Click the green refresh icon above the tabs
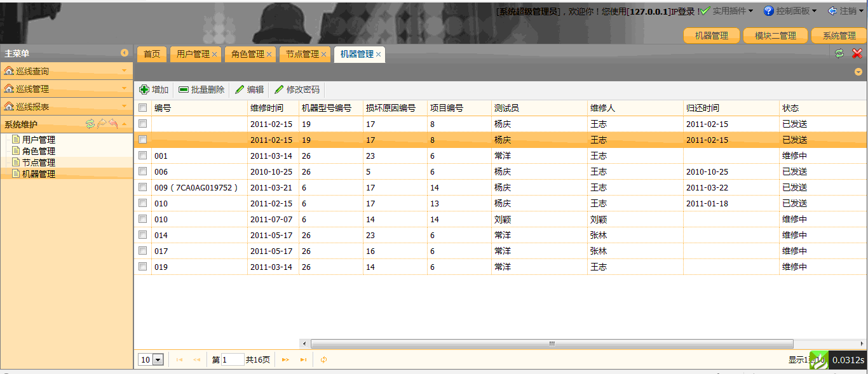Image resolution: width=868 pixels, height=374 pixels. [x=839, y=55]
